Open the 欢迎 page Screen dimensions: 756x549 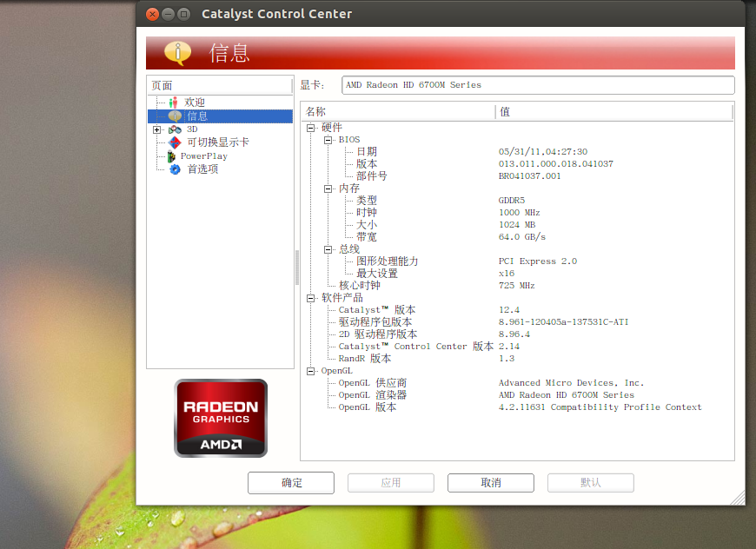[195, 103]
